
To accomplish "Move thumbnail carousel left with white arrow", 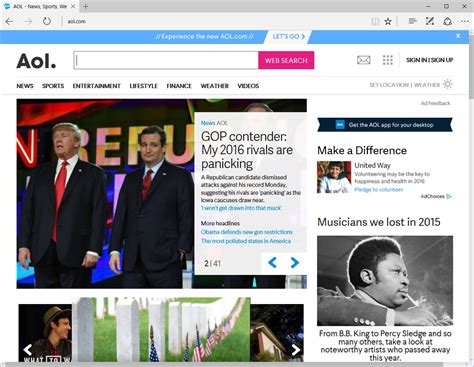I will coord(28,349).
